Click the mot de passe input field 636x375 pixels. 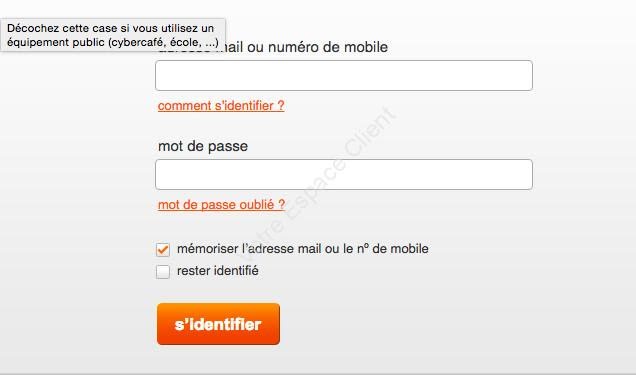click(344, 174)
